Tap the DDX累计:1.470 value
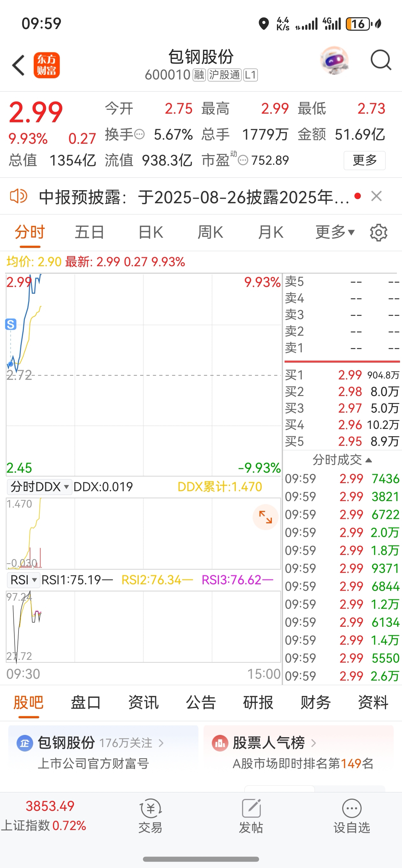 [220, 487]
